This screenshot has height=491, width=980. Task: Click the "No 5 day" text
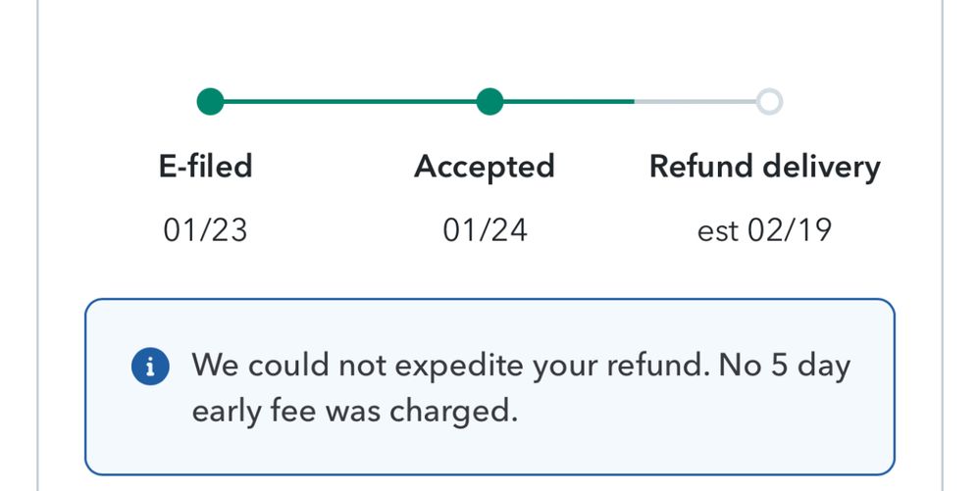[x=785, y=366]
